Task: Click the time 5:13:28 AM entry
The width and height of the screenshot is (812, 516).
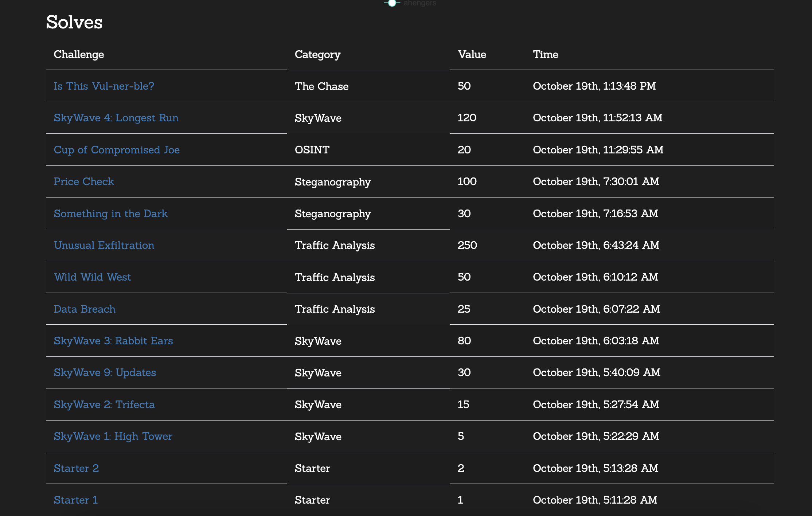Action: click(x=596, y=468)
